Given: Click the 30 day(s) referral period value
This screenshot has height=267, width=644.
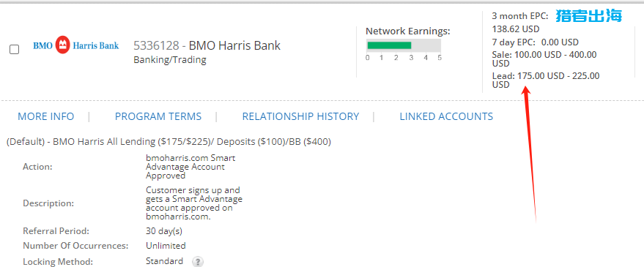Looking at the screenshot, I should (164, 231).
